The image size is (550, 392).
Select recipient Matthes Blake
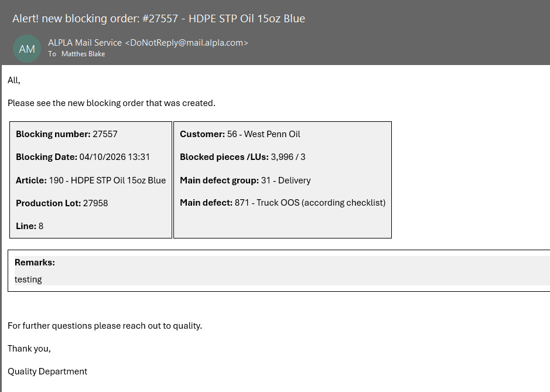pyautogui.click(x=83, y=54)
